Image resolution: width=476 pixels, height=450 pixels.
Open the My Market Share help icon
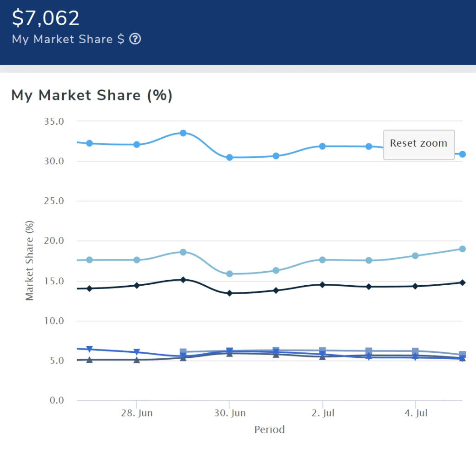(x=135, y=40)
